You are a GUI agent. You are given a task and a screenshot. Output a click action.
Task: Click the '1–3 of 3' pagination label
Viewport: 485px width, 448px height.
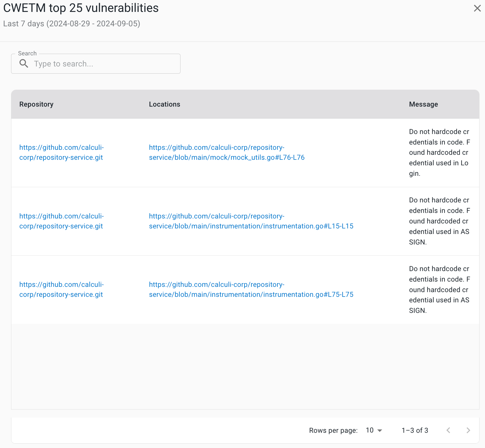pyautogui.click(x=415, y=430)
